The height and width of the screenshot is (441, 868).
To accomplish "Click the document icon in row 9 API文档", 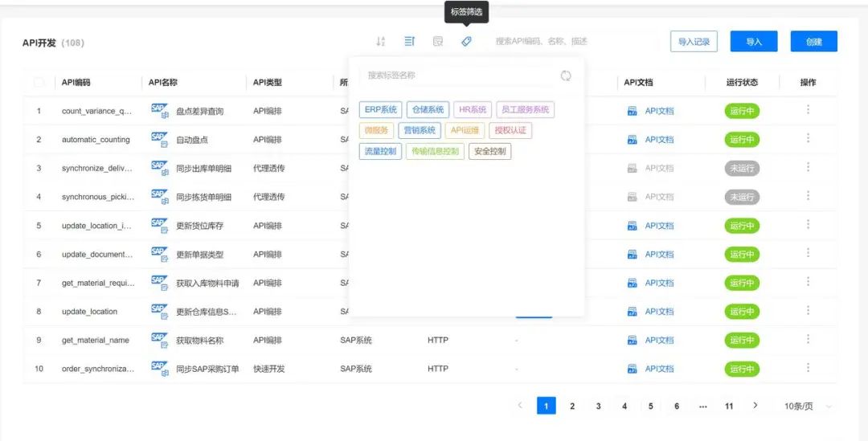I will click(x=633, y=341).
